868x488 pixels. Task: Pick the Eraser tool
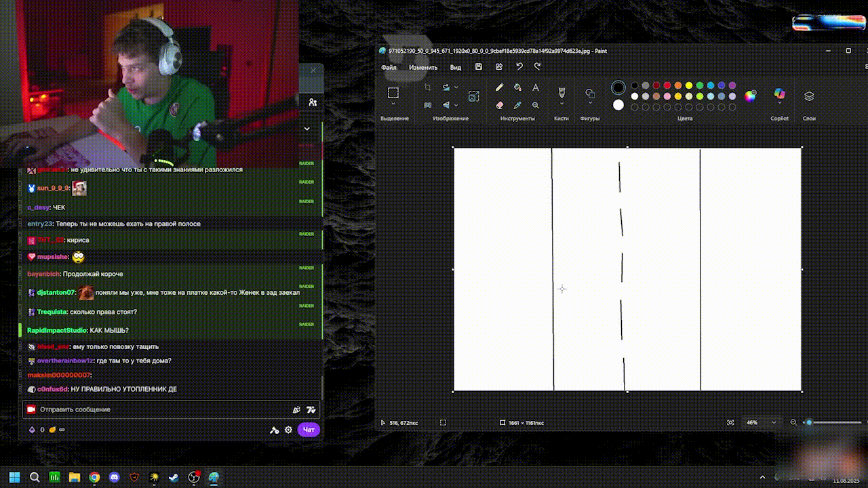pos(499,105)
